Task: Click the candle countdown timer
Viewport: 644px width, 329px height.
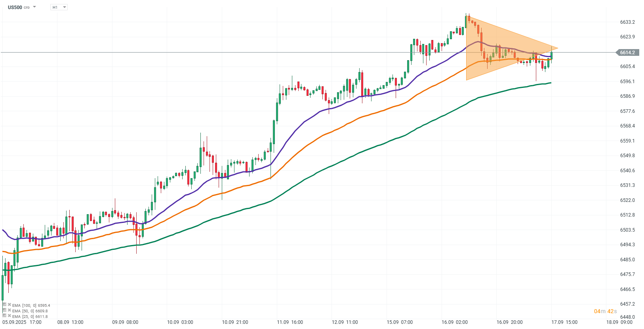Action: point(605,312)
